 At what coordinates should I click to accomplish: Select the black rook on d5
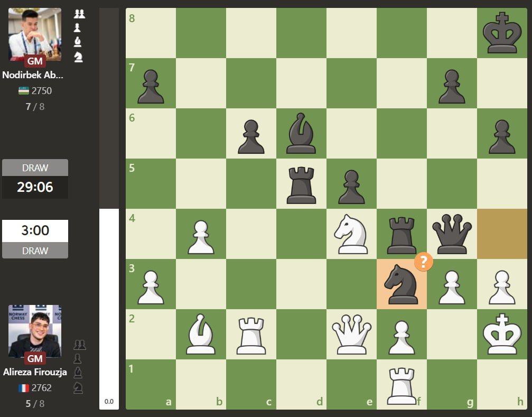[301, 184]
